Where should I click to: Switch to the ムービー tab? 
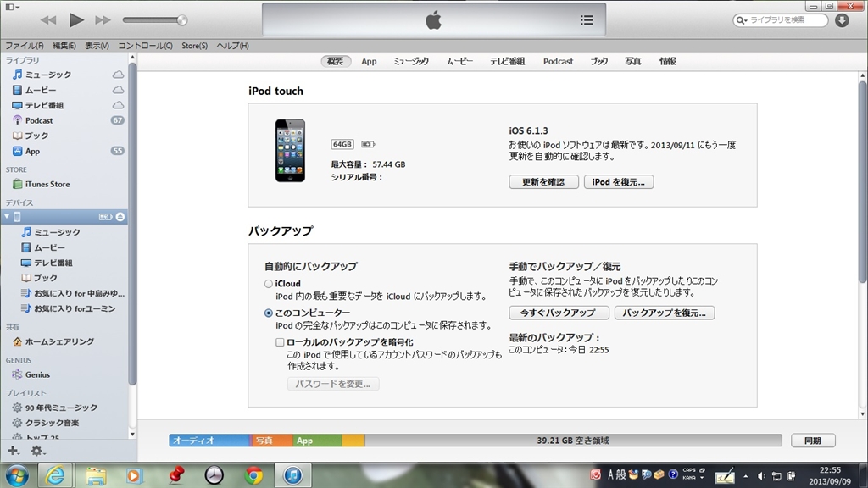(459, 61)
